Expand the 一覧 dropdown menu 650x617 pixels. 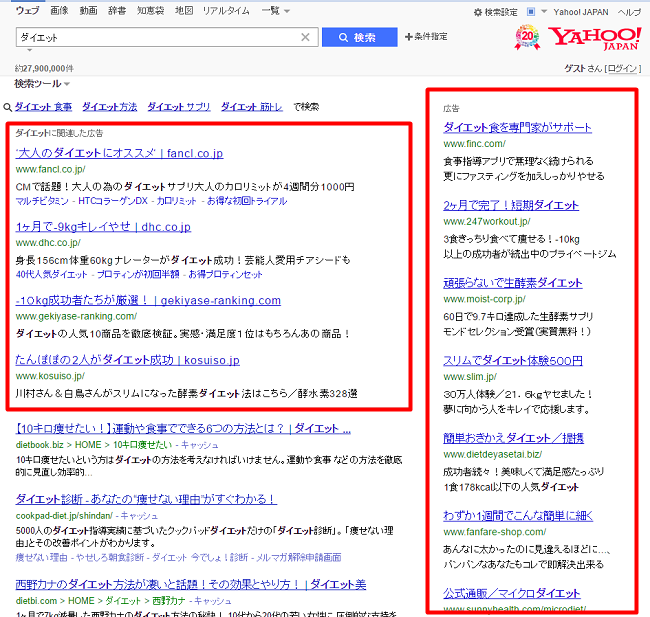[275, 11]
